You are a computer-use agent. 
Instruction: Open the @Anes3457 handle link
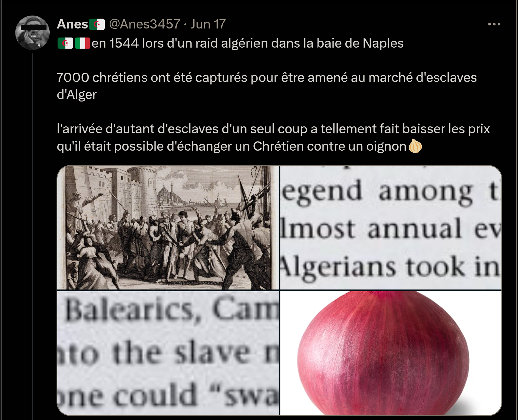145,24
